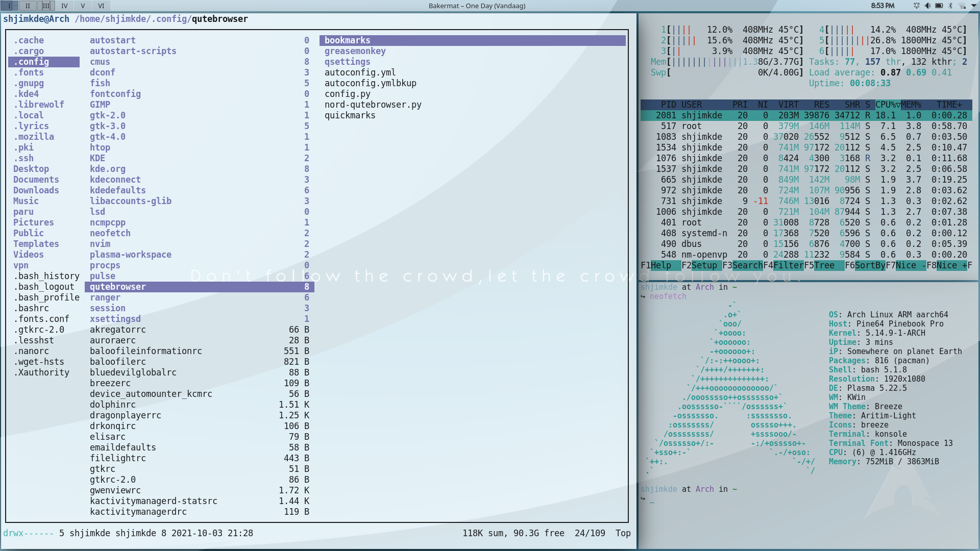Sort htop by the USER column header

point(692,105)
